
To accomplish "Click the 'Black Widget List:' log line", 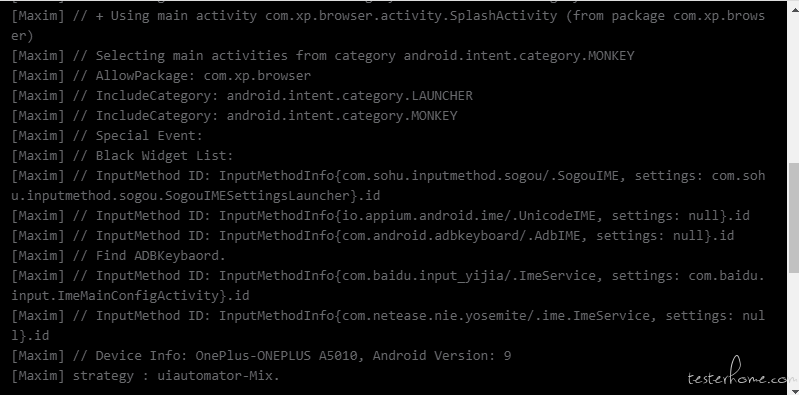I will tap(122, 156).
